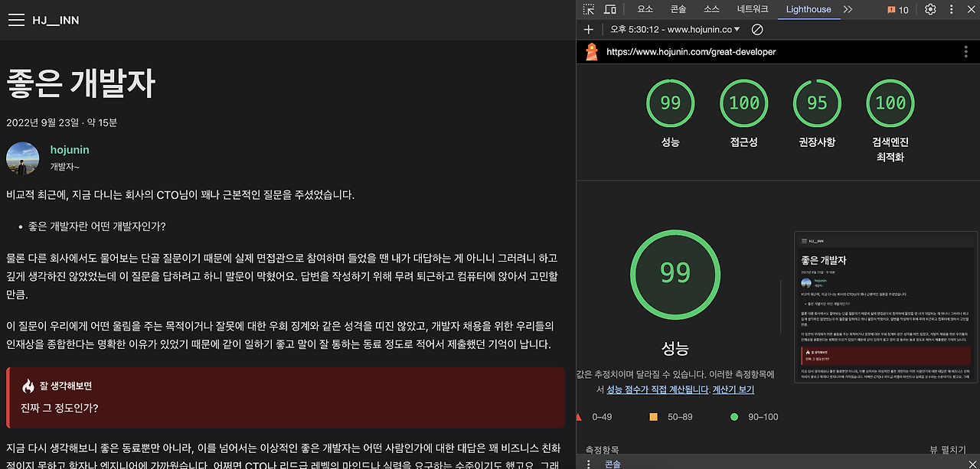980x469 pixels.
Task: Click the 개발자~ bio text under hojunin
Action: [x=65, y=167]
